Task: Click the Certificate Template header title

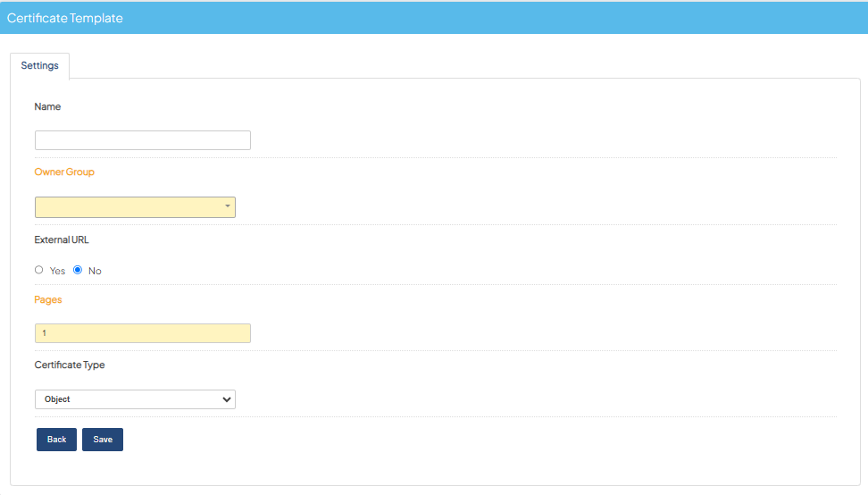Action: tap(65, 18)
